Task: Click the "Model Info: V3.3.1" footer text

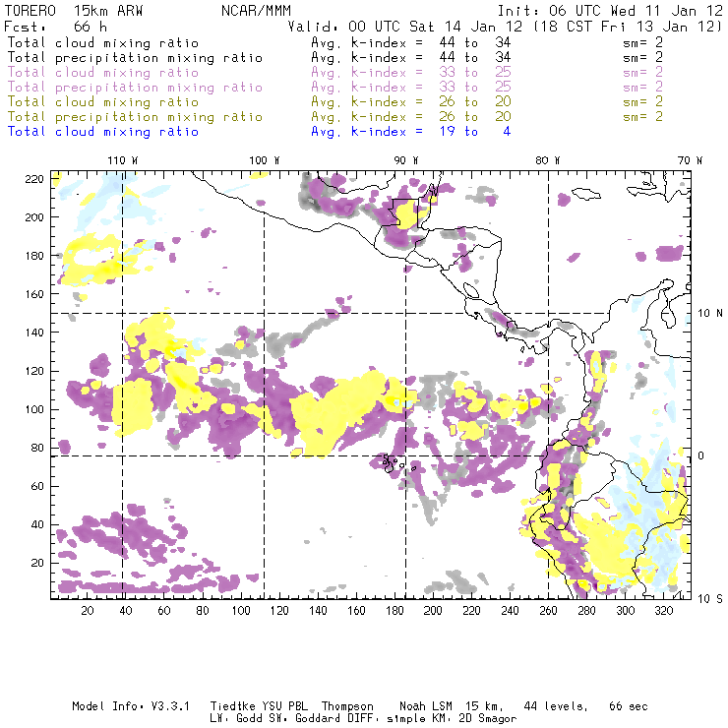Action: click(131, 706)
